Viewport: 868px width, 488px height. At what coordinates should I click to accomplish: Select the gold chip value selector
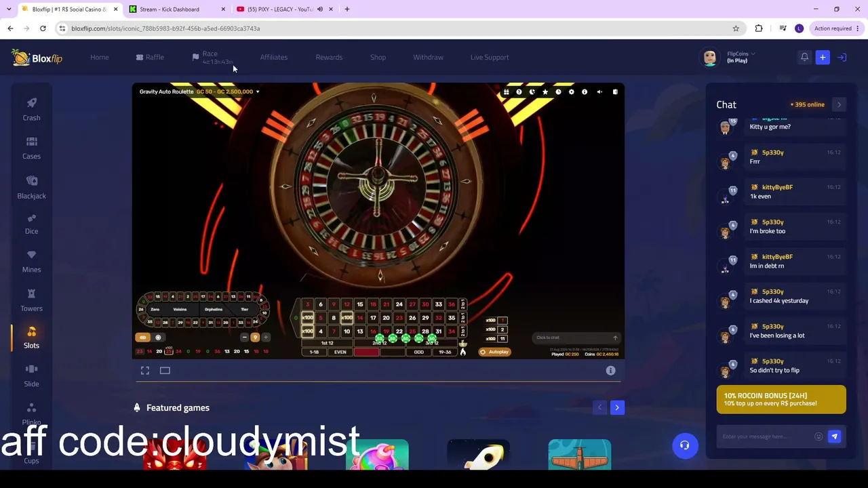click(x=255, y=338)
